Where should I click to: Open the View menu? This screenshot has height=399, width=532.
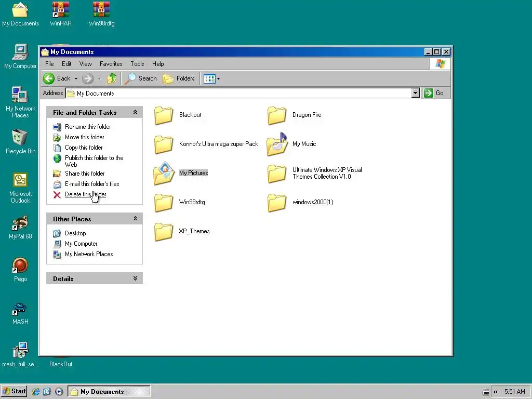tap(86, 64)
